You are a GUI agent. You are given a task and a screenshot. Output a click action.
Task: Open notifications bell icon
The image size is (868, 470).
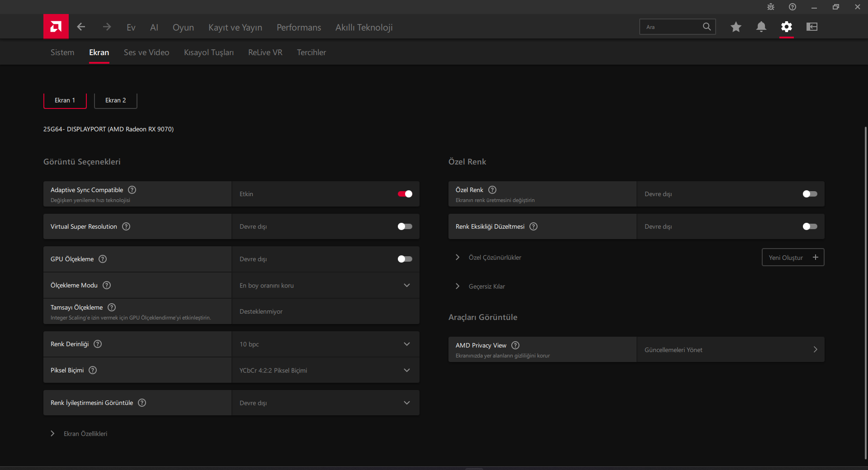click(761, 27)
